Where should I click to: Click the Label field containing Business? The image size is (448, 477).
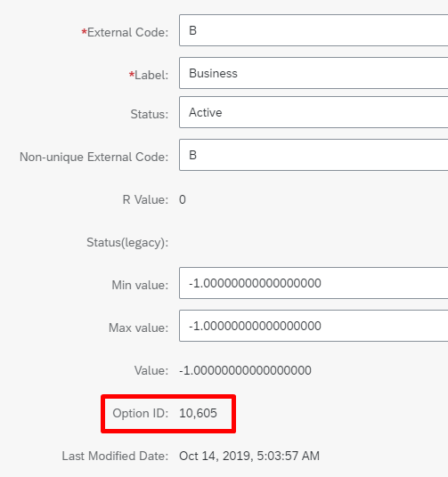tap(314, 73)
